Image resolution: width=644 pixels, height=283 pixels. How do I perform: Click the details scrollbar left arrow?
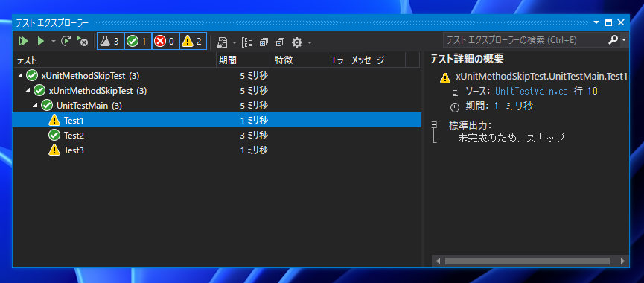(x=438, y=261)
